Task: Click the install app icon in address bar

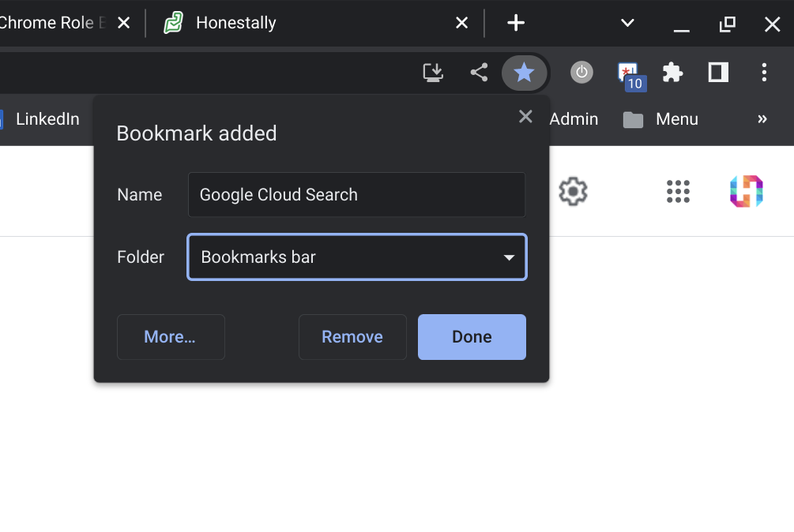Action: coord(433,73)
